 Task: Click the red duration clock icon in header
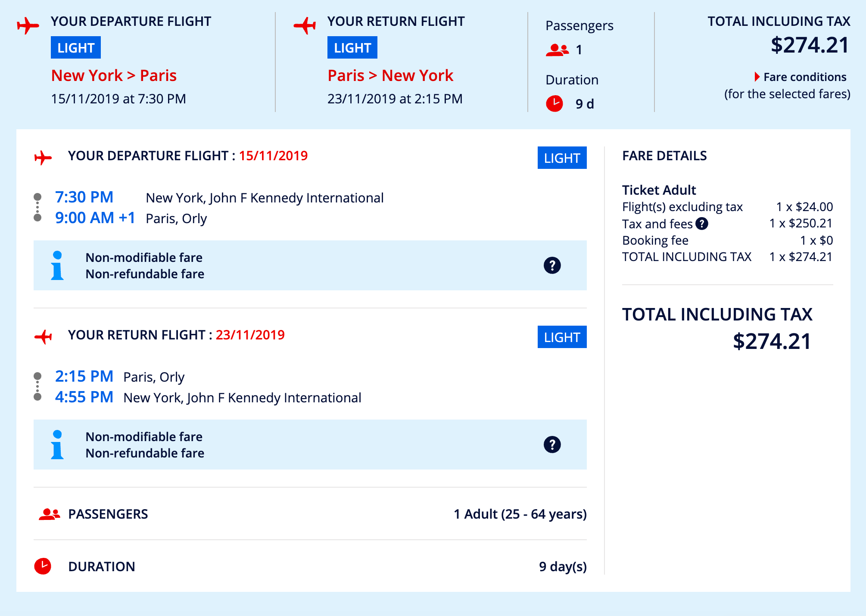[554, 103]
